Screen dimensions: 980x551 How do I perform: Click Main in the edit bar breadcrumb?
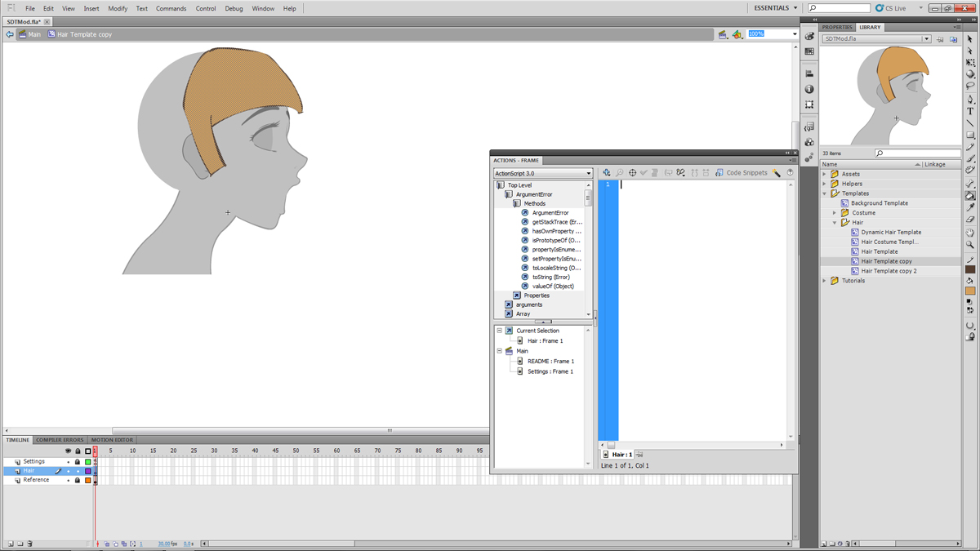pyautogui.click(x=34, y=34)
